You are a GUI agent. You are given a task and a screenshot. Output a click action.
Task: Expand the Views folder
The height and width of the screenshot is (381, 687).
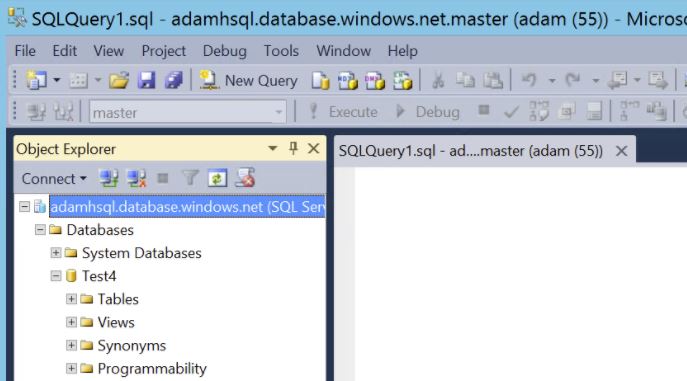pyautogui.click(x=71, y=322)
